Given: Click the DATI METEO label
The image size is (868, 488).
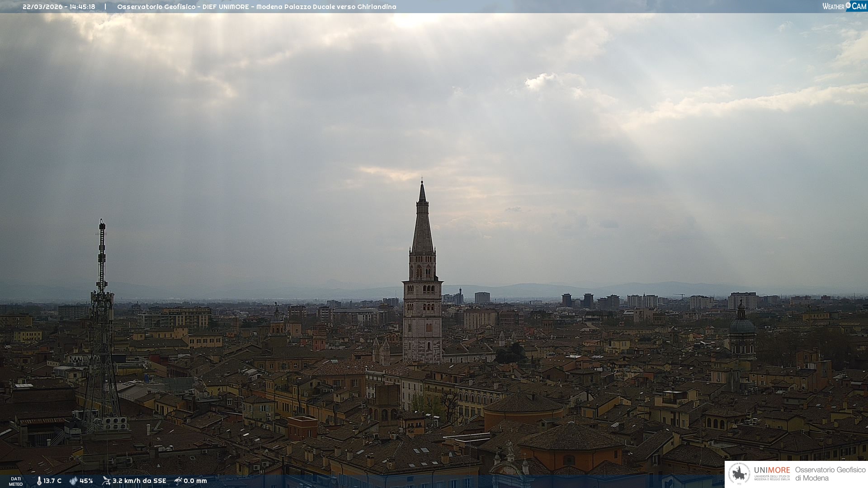Looking at the screenshot, I should (x=16, y=481).
